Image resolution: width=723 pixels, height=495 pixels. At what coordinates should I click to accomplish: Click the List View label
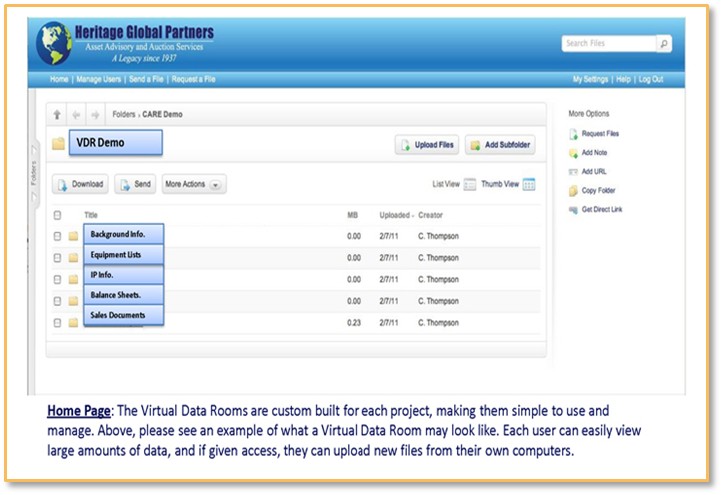tap(446, 184)
